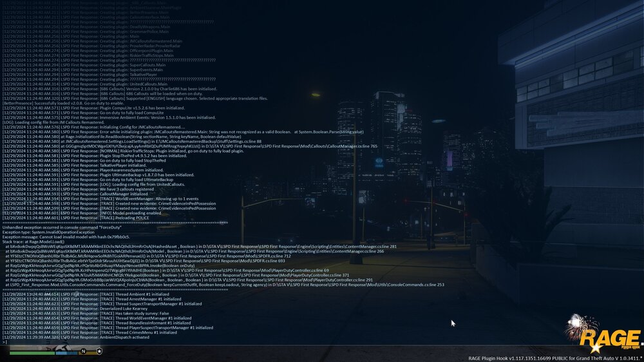Viewport: 644px width, 362px height.
Task: Click the 'Rage.InitializationFile.ReadBoolean' log line
Action: coord(122,137)
